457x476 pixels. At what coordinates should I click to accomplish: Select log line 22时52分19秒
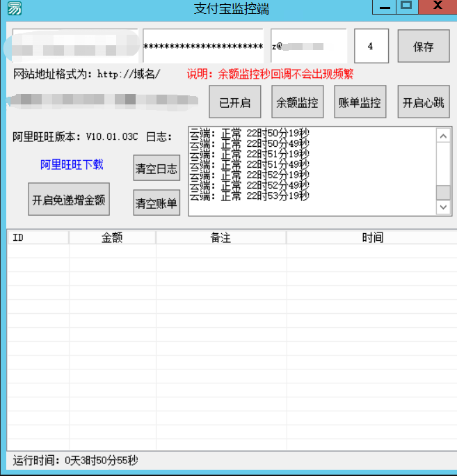click(x=250, y=175)
